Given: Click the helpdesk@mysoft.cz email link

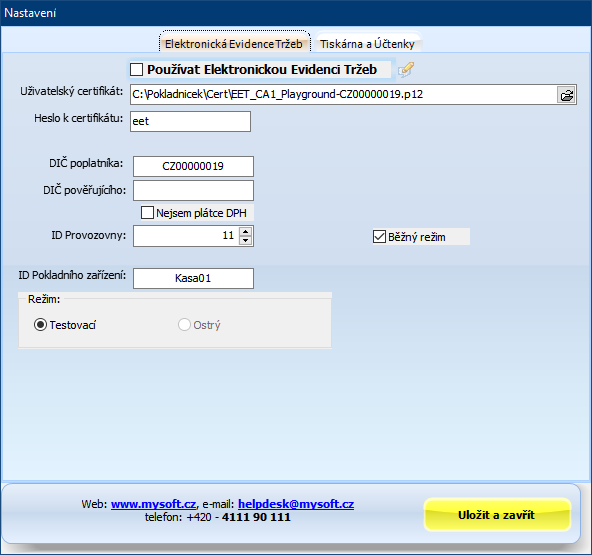Looking at the screenshot, I should (x=296, y=504).
